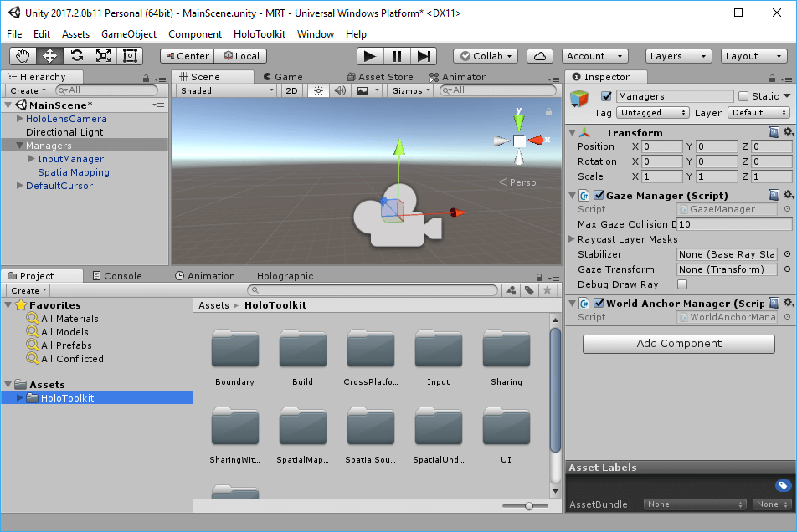797x532 pixels.
Task: Toggle the Gaze Manager script enabled checkbox
Action: click(599, 195)
